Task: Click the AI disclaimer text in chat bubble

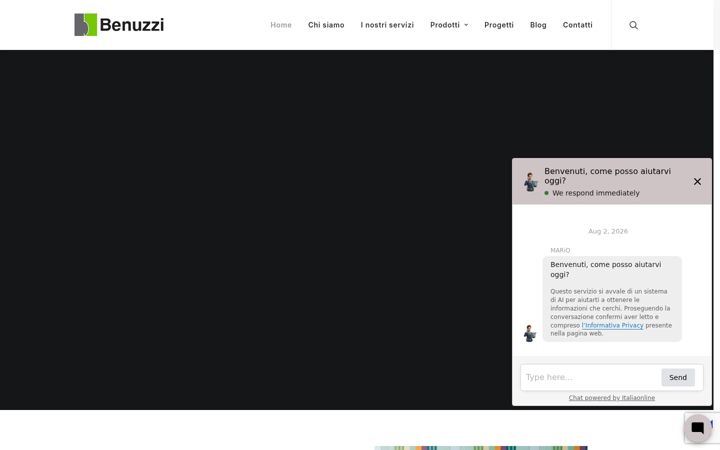Action: (x=611, y=312)
